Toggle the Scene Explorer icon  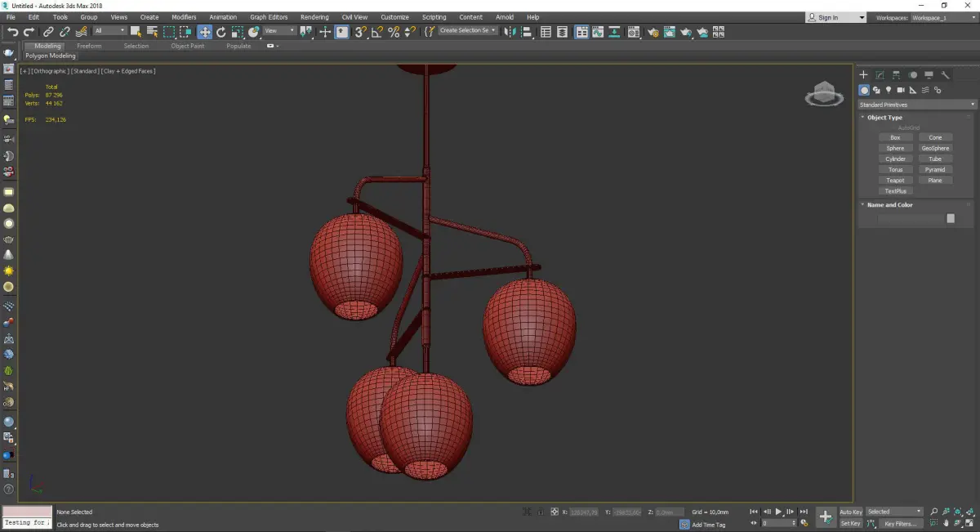pyautogui.click(x=546, y=32)
